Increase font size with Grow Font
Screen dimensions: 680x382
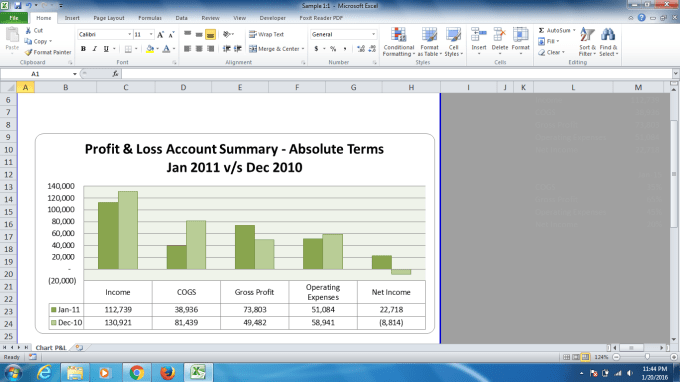coord(160,34)
